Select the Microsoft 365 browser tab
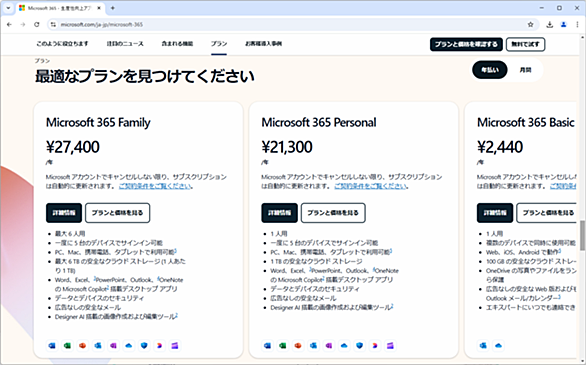Image resolution: width=586 pixels, height=365 pixels. point(60,8)
